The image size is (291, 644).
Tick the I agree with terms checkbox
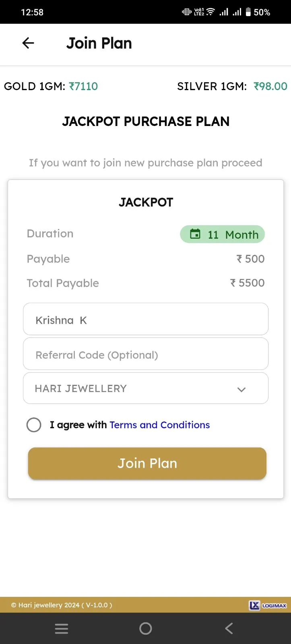34,425
